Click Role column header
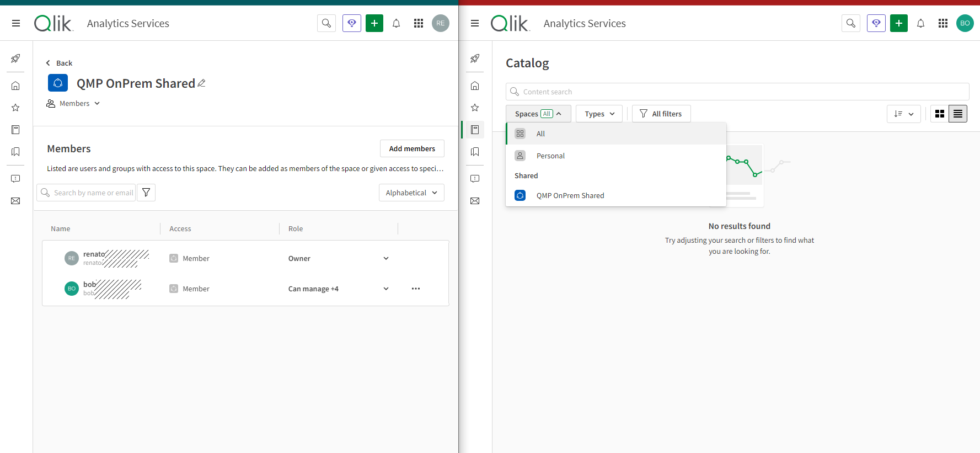The height and width of the screenshot is (453, 980). pyautogui.click(x=296, y=228)
